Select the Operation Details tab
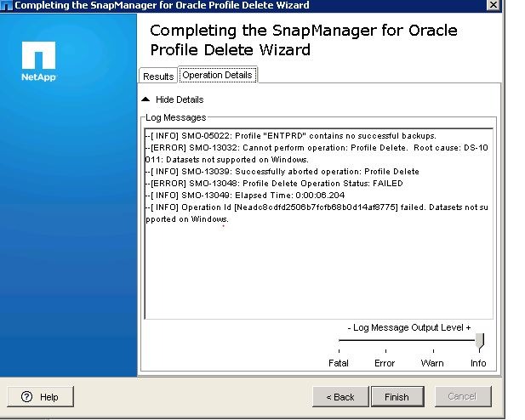 click(x=218, y=75)
